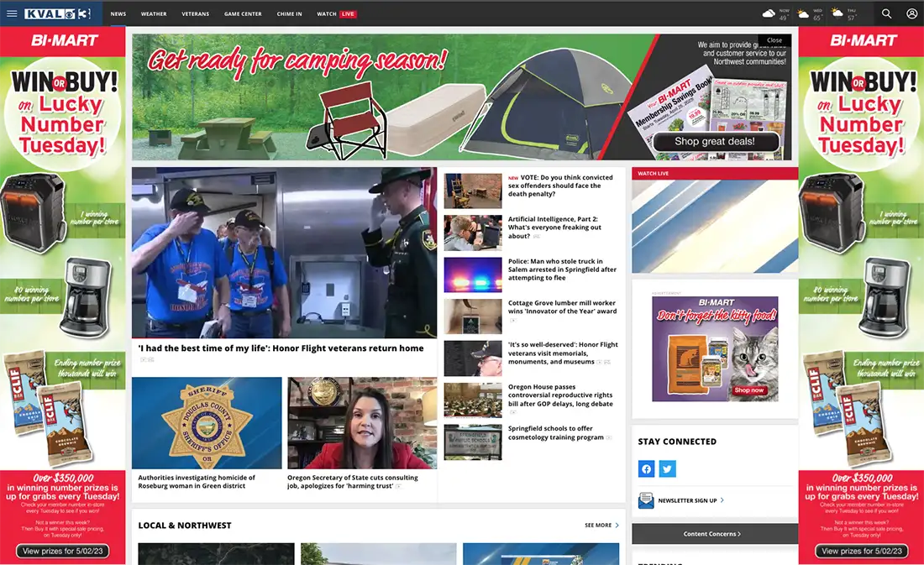
Task: Play the Watch Live video panel
Action: (715, 226)
